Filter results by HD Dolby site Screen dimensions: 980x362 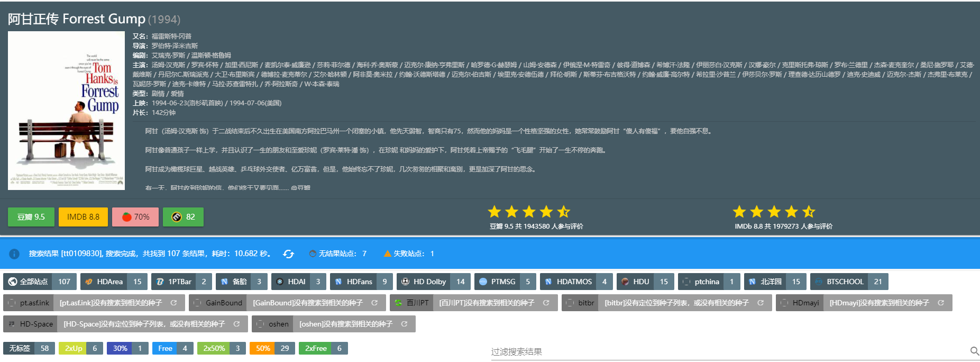tap(434, 282)
